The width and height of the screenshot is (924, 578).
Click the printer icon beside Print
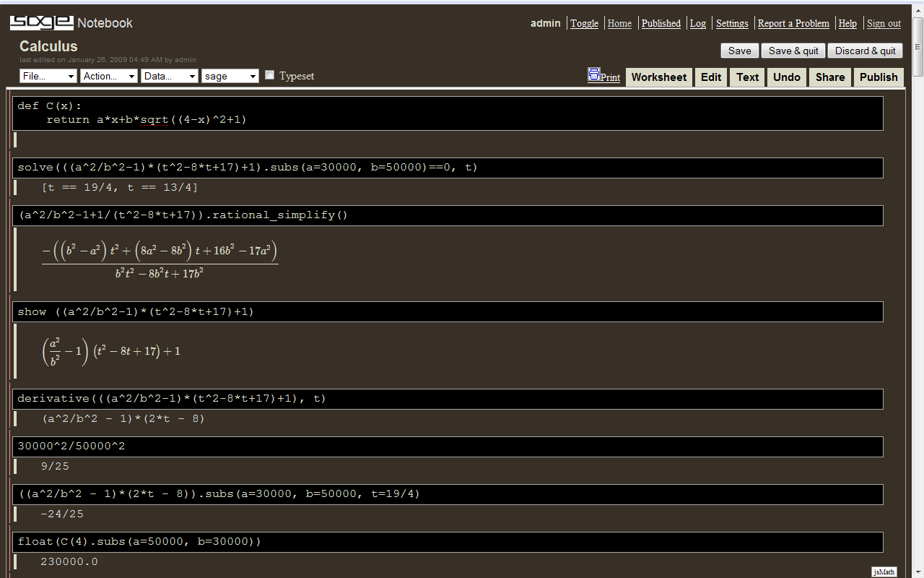(x=594, y=74)
